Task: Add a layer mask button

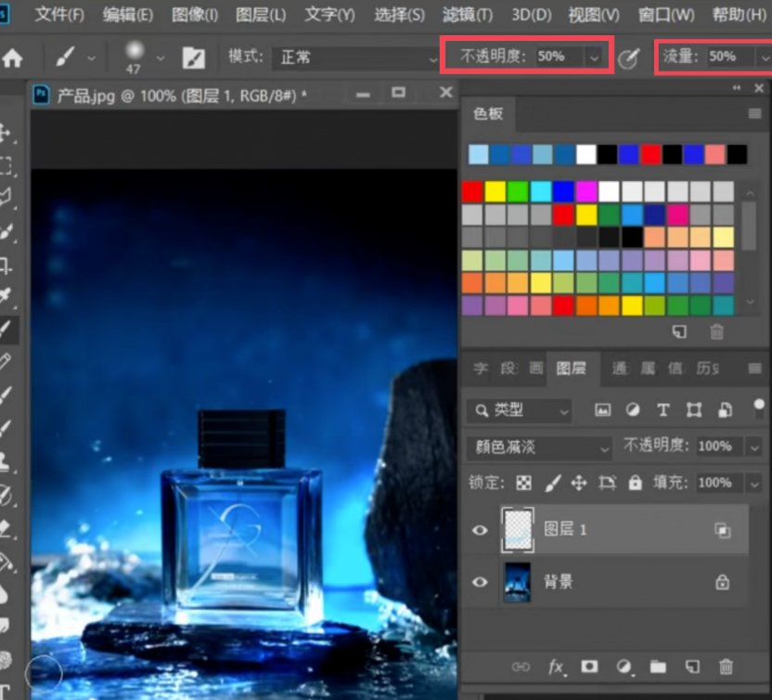Action: click(589, 667)
